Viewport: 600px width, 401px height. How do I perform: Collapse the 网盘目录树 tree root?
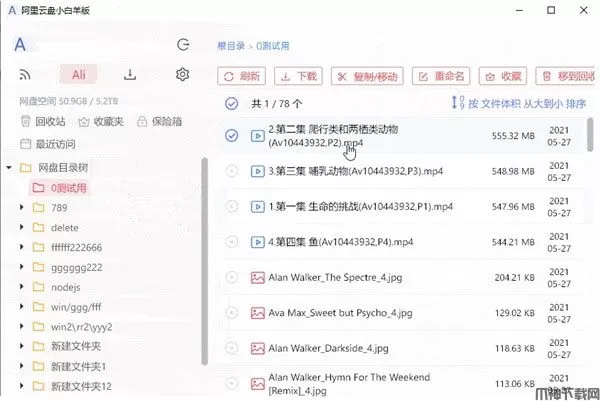point(9,167)
